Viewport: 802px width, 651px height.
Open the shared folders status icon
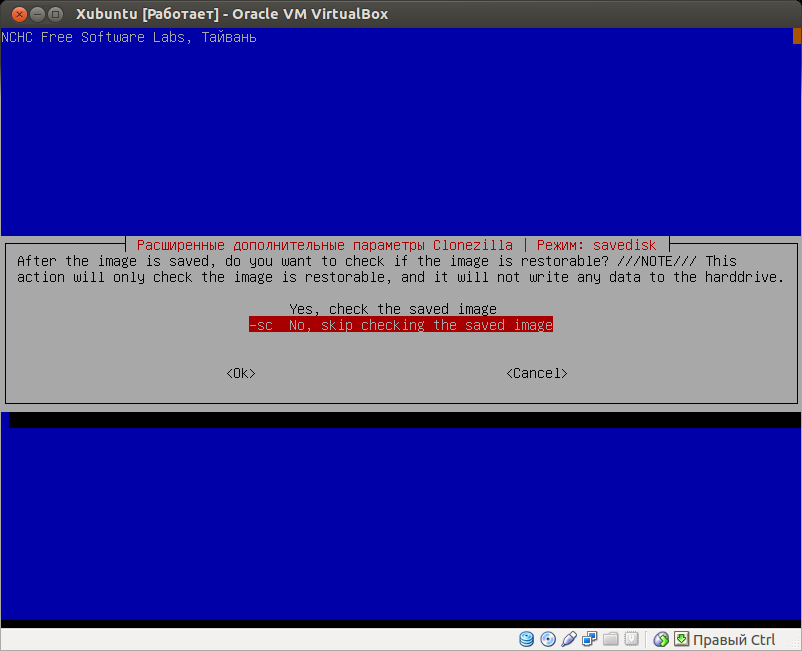point(611,639)
